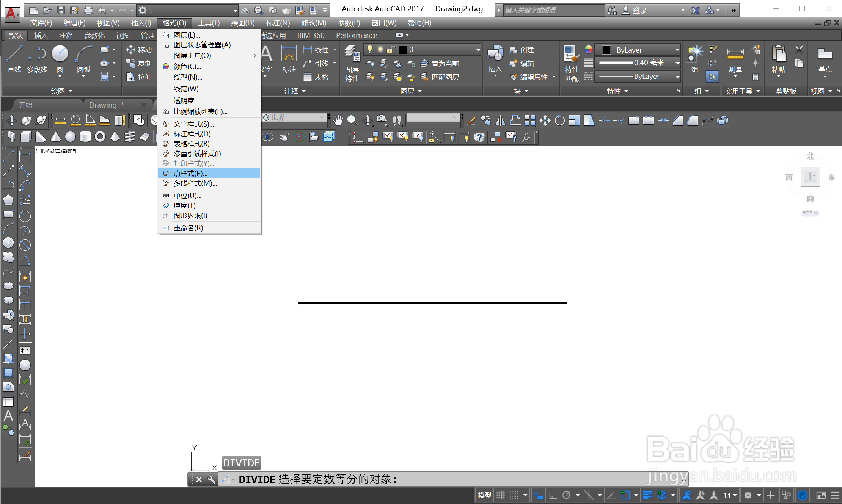Image resolution: width=842 pixels, height=504 pixels.
Task: Click the zoom magnifier icon in toolbar
Action: point(352,121)
